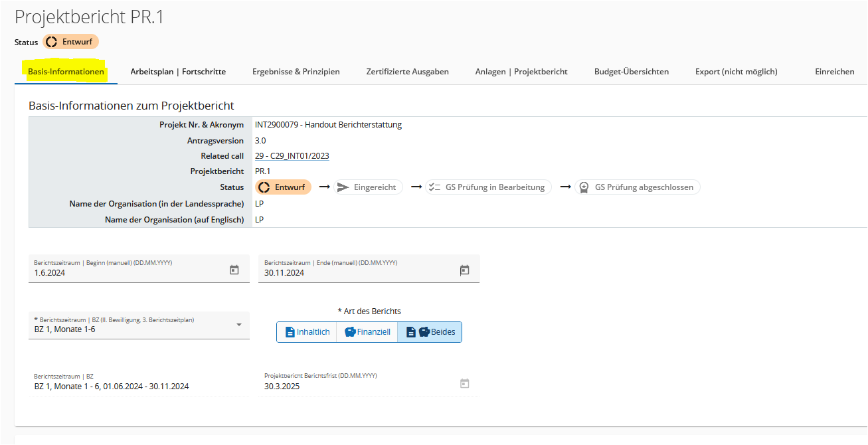Open calendar picker for Berichtszeitraum Ende

(x=464, y=270)
